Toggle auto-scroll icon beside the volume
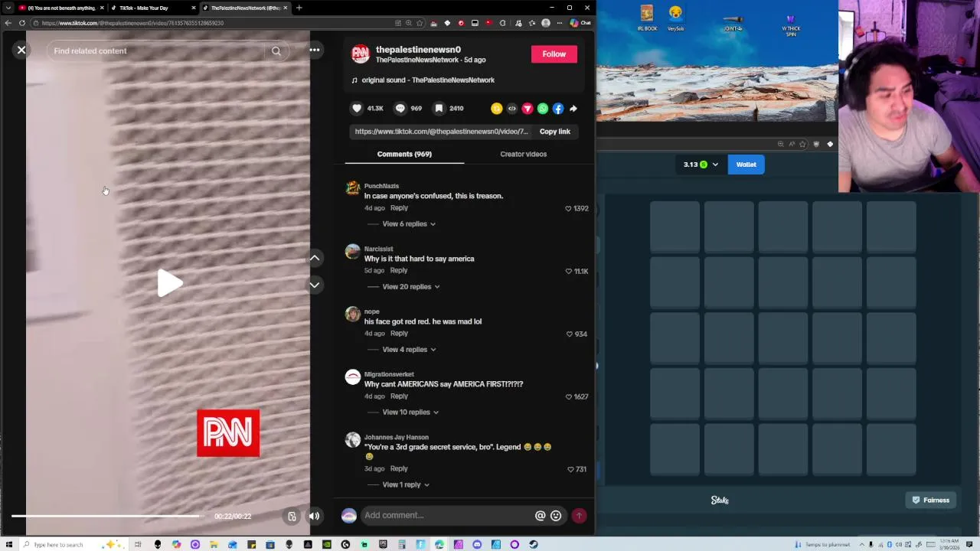This screenshot has height=551, width=980. point(292,517)
